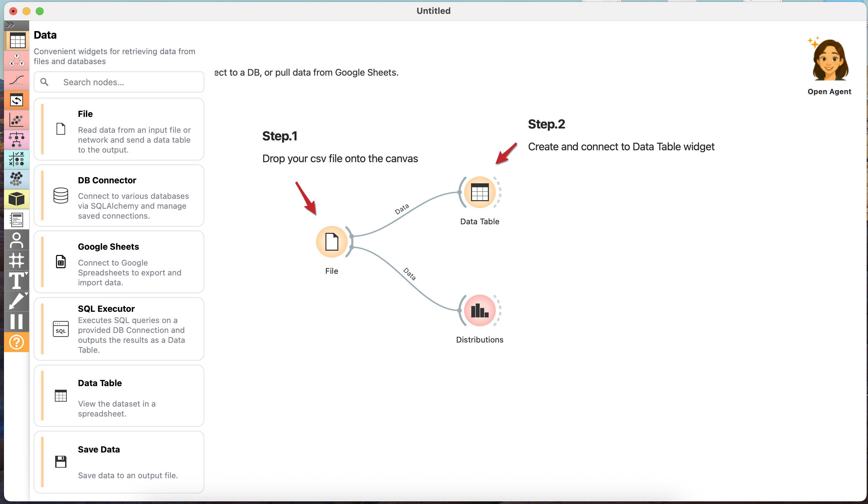Screen dimensions: 868x504
Task: Select the SQL Executor widget entry
Action: click(119, 329)
